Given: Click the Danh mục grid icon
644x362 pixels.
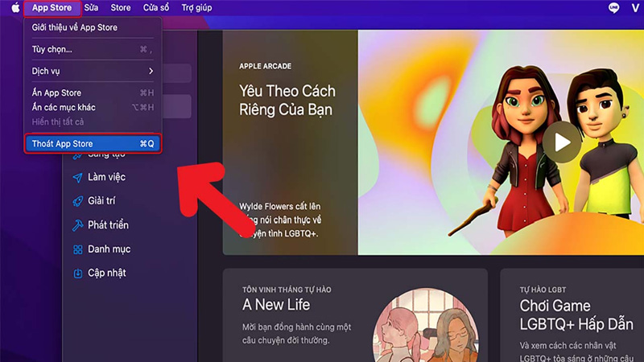Looking at the screenshot, I should (x=77, y=249).
